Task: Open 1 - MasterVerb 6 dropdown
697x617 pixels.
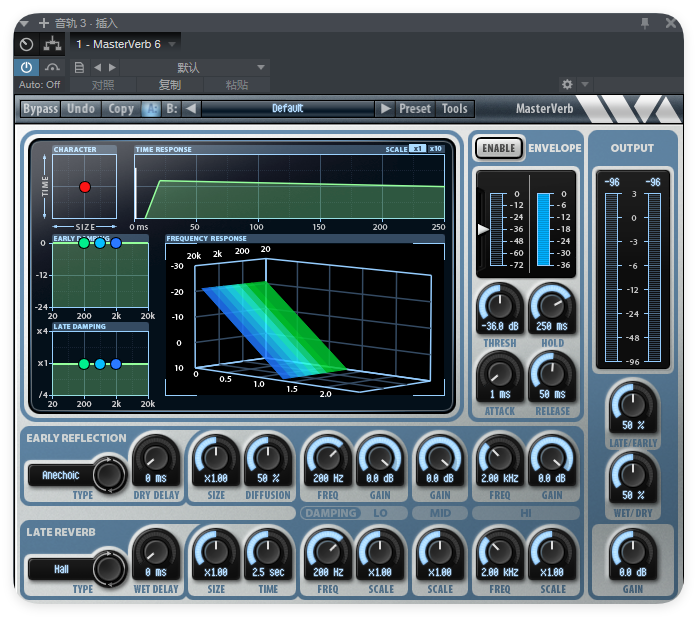Action: tap(125, 44)
